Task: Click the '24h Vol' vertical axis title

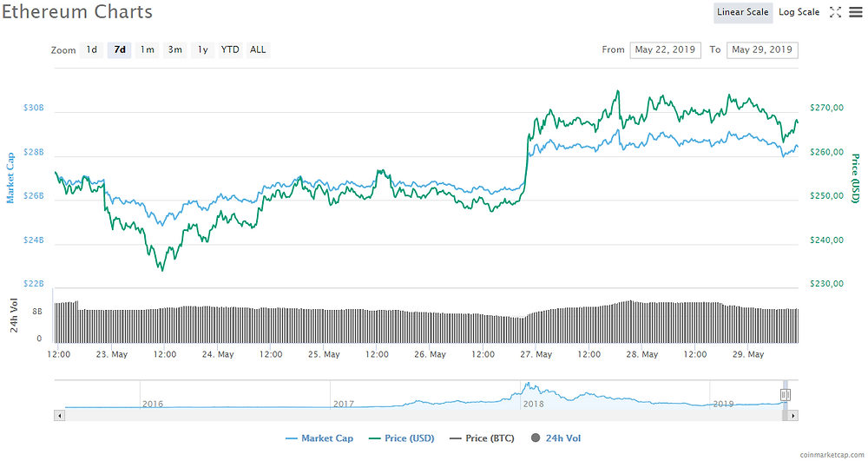Action: [x=14, y=315]
